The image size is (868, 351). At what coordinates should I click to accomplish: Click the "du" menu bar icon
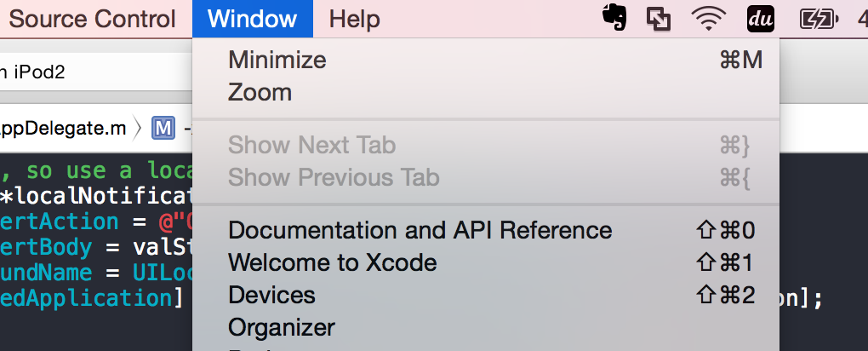point(760,20)
